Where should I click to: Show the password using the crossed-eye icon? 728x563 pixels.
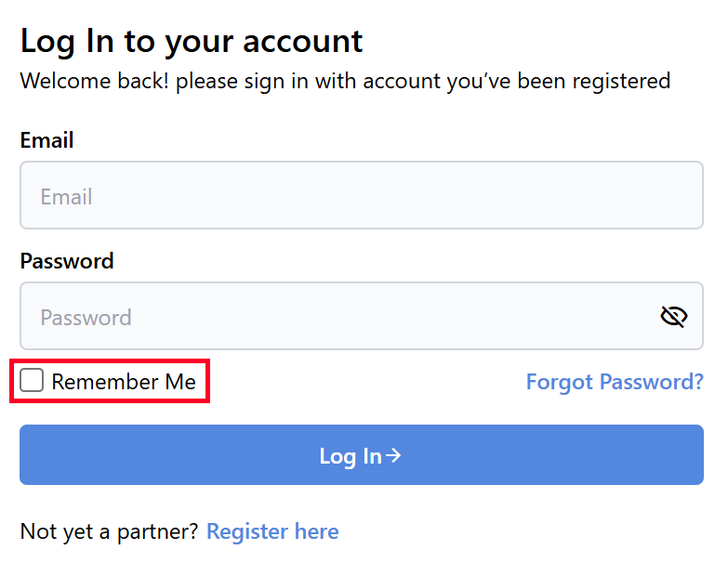(x=673, y=317)
